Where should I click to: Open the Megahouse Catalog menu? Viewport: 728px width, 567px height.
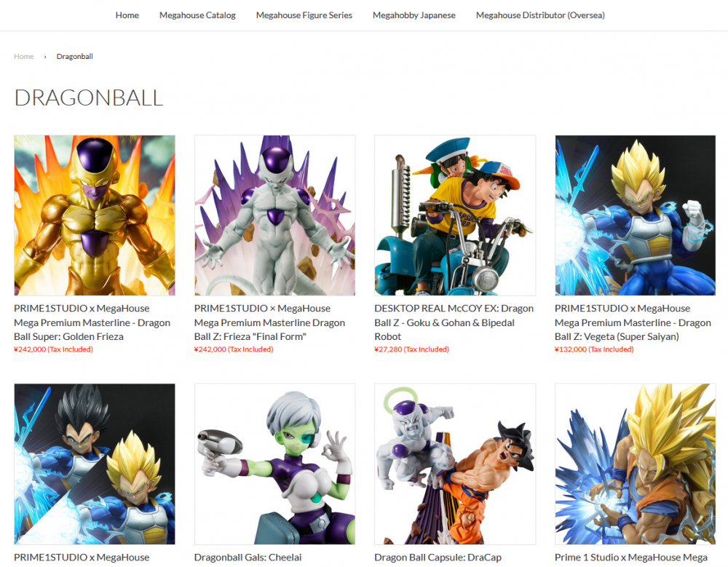coord(197,15)
